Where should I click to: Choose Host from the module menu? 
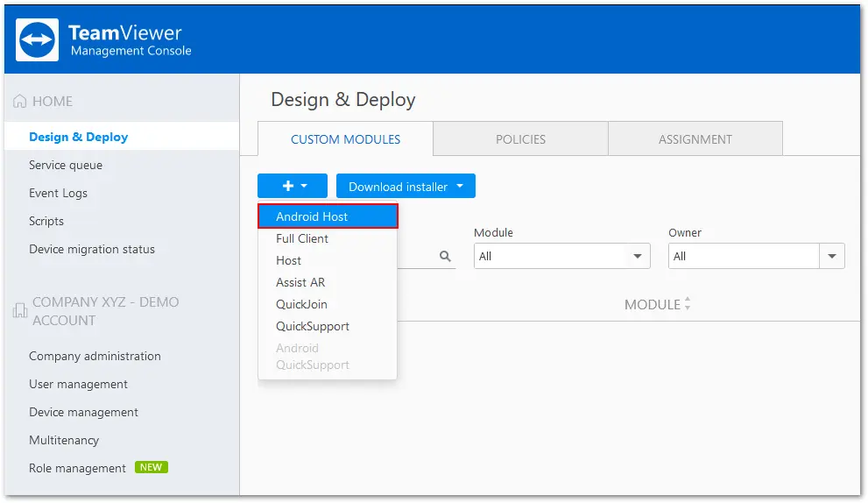(x=328, y=260)
